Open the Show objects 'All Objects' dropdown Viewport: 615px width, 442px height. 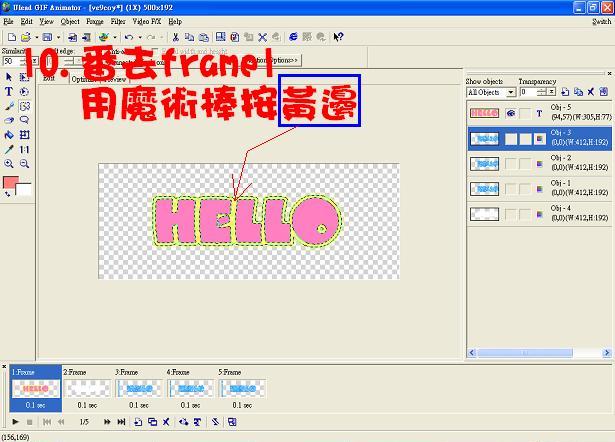[x=510, y=92]
